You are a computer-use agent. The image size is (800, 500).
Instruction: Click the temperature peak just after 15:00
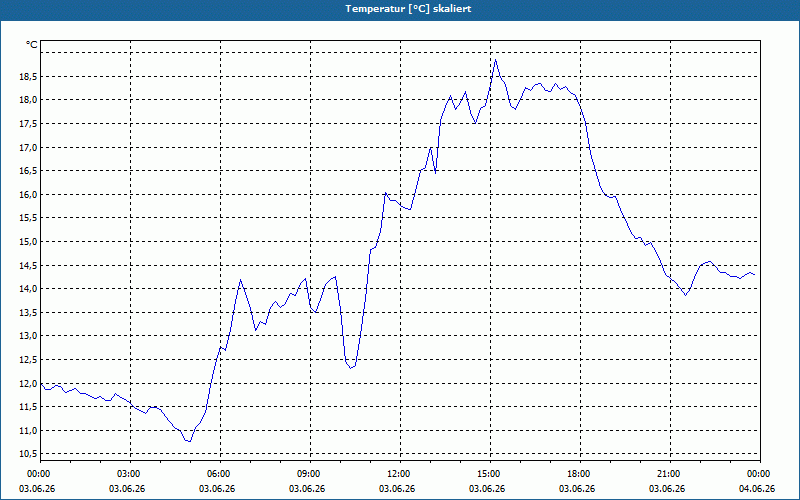point(495,60)
